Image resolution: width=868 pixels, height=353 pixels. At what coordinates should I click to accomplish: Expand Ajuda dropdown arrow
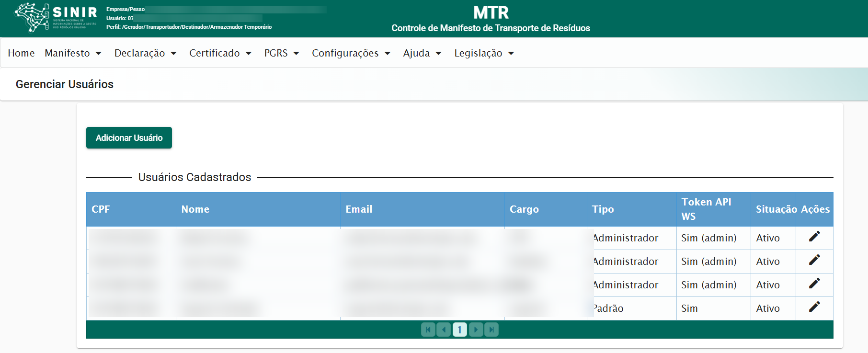point(438,53)
